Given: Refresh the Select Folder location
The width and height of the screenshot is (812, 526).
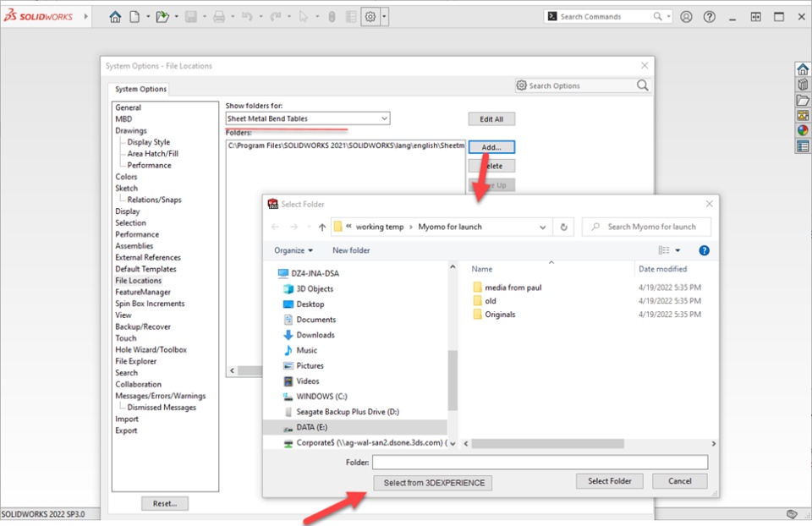Looking at the screenshot, I should (563, 227).
